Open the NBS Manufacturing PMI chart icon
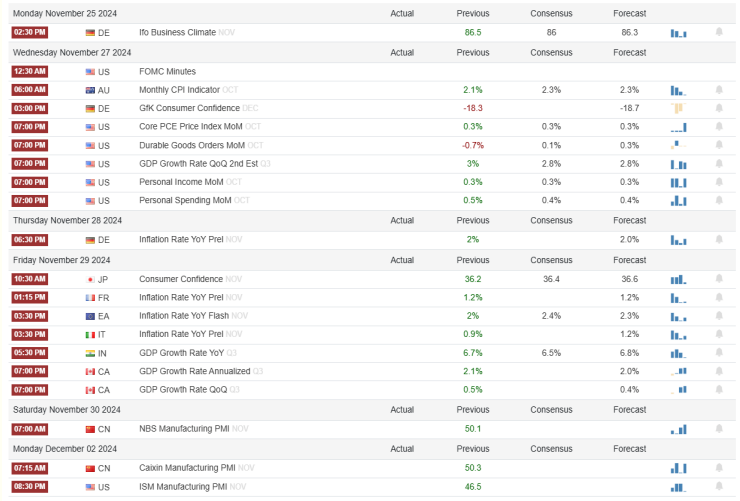 pyautogui.click(x=679, y=429)
